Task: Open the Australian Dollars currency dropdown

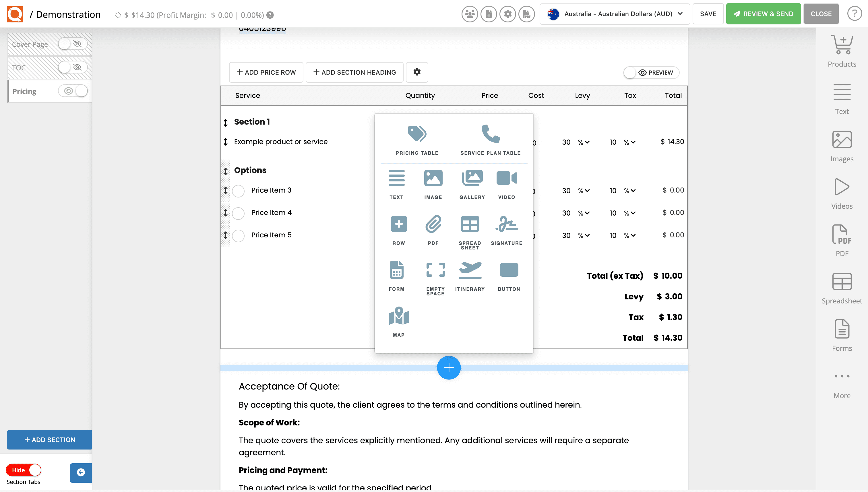Action: coord(614,14)
